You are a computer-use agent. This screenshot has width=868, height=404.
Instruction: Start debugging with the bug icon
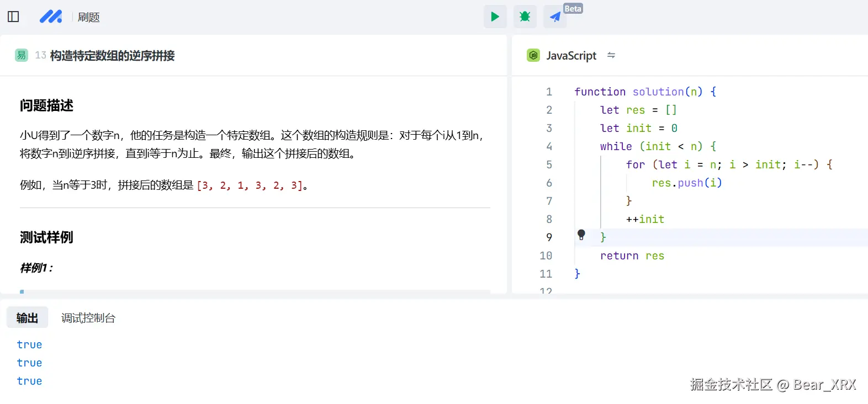tap(525, 17)
